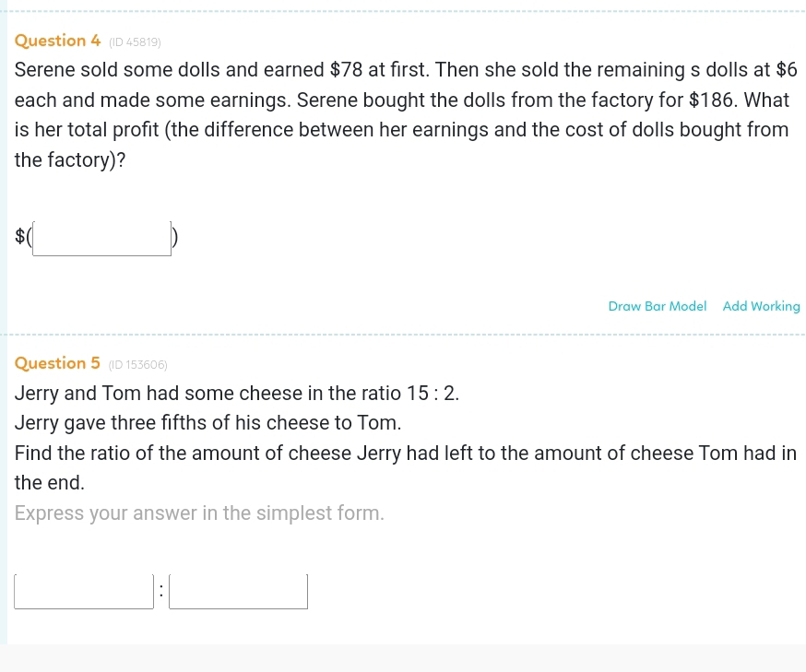Focus the first ratio box in Question 5
This screenshot has width=806, height=672.
pyautogui.click(x=84, y=591)
